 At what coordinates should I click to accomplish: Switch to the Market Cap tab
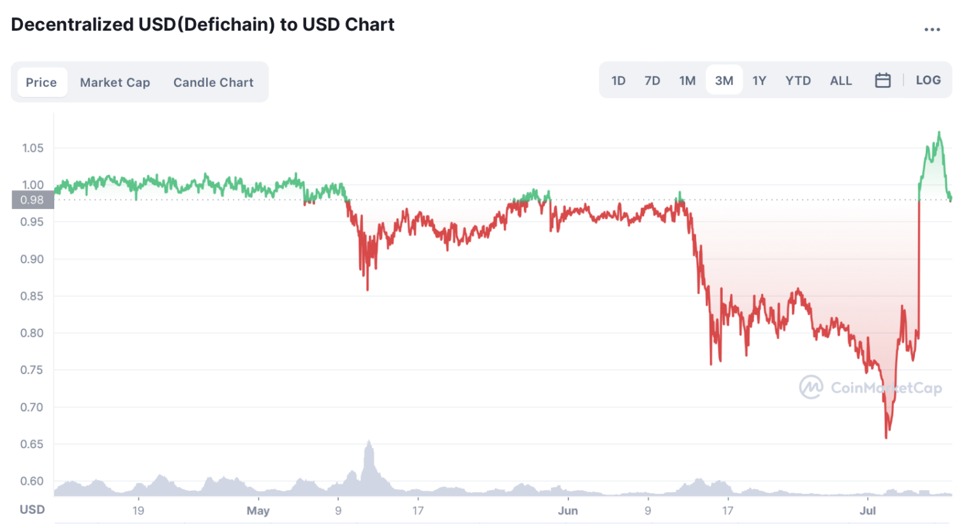[x=115, y=82]
